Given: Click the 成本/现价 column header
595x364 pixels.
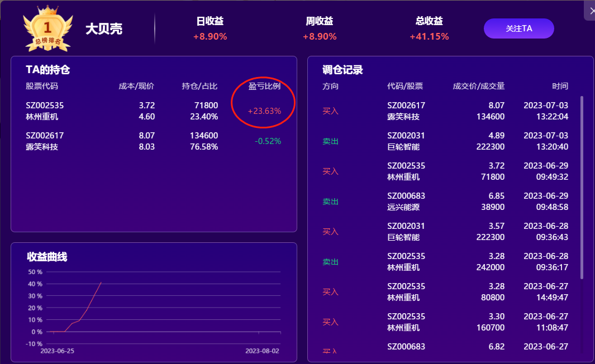Looking at the screenshot, I should point(136,86).
